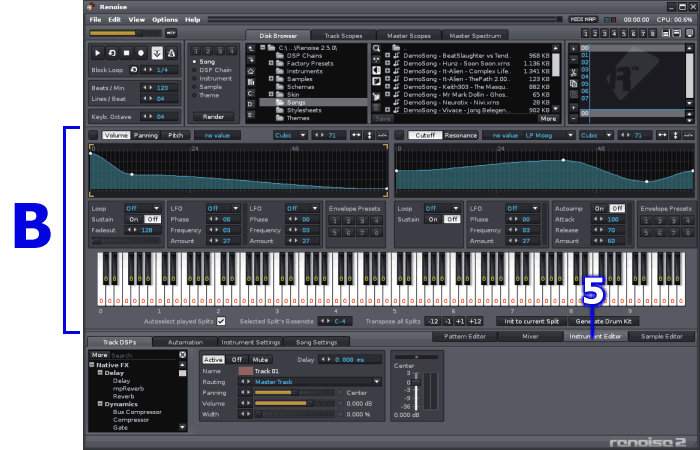Image resolution: width=700 pixels, height=450 pixels.
Task: Toggle the Block Loop icon button
Action: (x=133, y=70)
